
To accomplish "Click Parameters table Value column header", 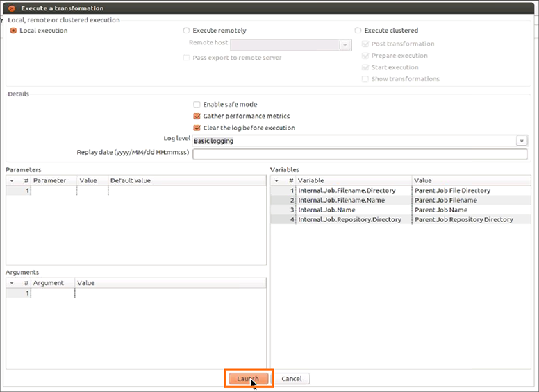I will pos(92,180).
